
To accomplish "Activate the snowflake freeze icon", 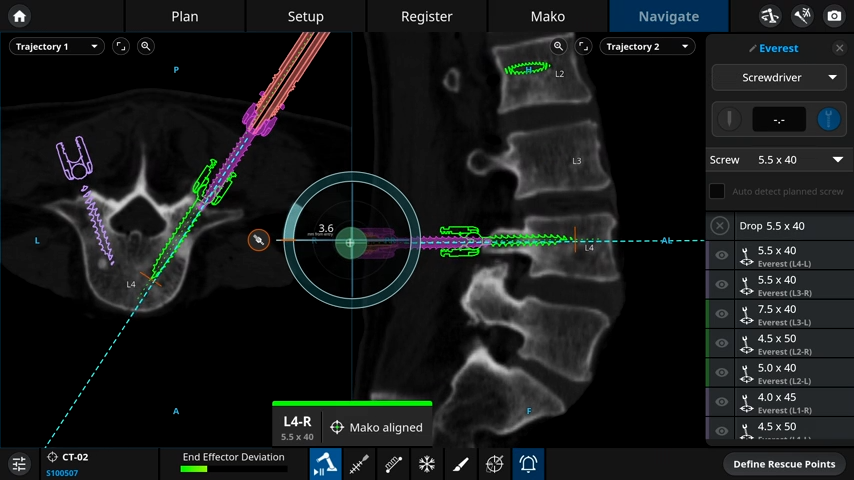I will 427,464.
